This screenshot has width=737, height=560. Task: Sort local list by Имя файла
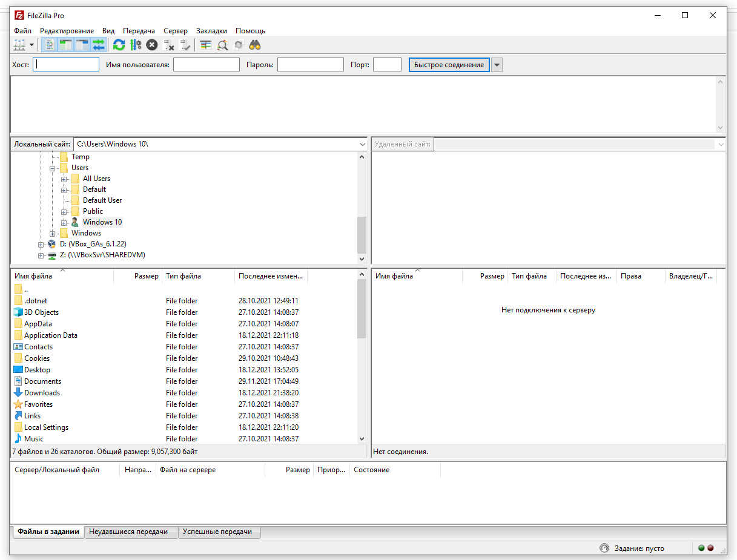point(62,276)
